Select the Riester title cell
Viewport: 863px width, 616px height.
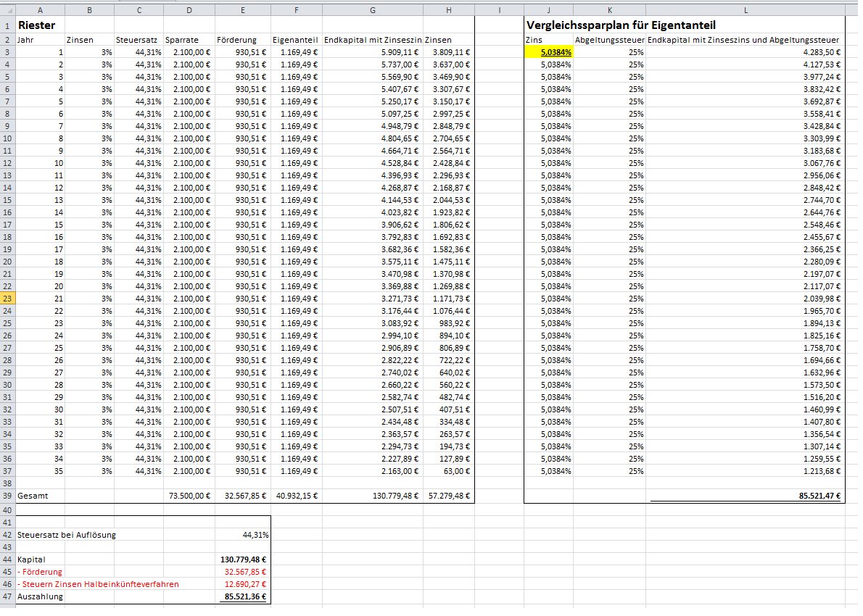pyautogui.click(x=37, y=25)
